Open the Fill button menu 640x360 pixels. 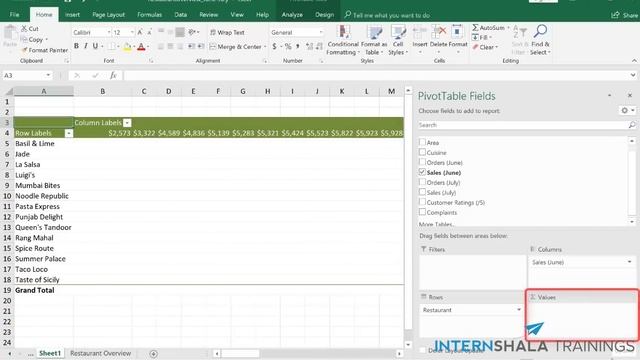coord(482,37)
